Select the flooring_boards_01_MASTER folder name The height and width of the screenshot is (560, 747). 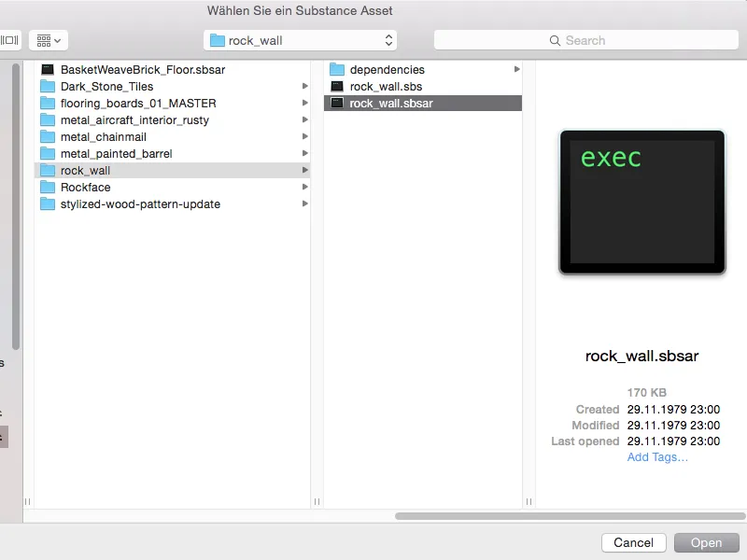[138, 104]
